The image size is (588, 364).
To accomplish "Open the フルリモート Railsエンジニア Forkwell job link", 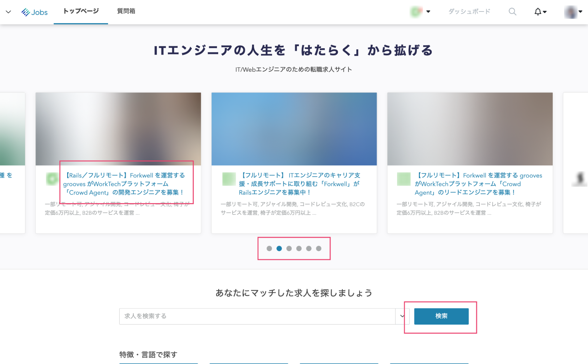I will click(x=299, y=184).
